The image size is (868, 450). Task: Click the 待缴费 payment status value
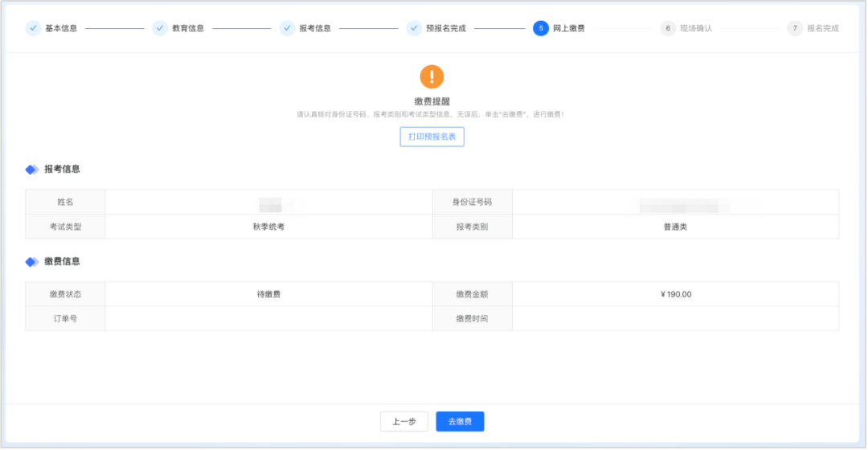(268, 294)
